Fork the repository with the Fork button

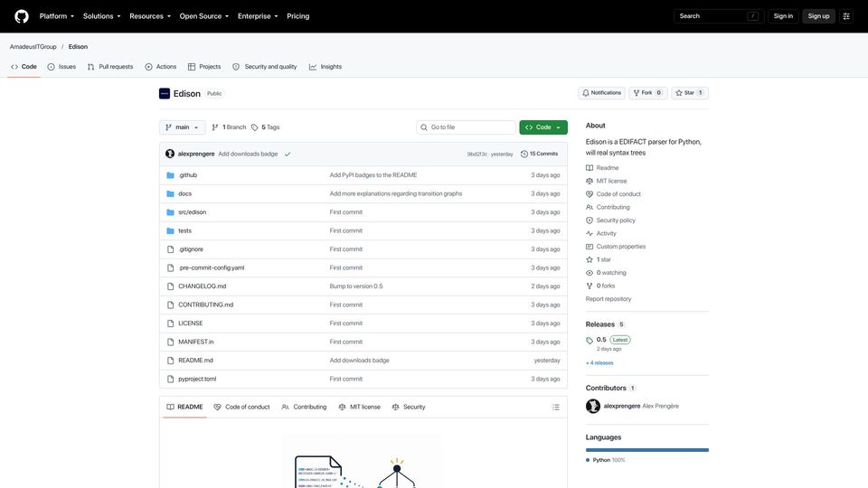(x=647, y=93)
